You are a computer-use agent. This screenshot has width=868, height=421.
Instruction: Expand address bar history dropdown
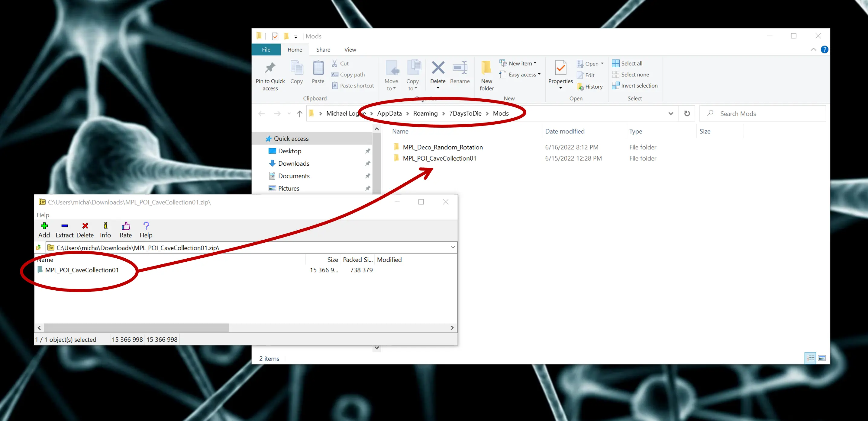click(670, 114)
